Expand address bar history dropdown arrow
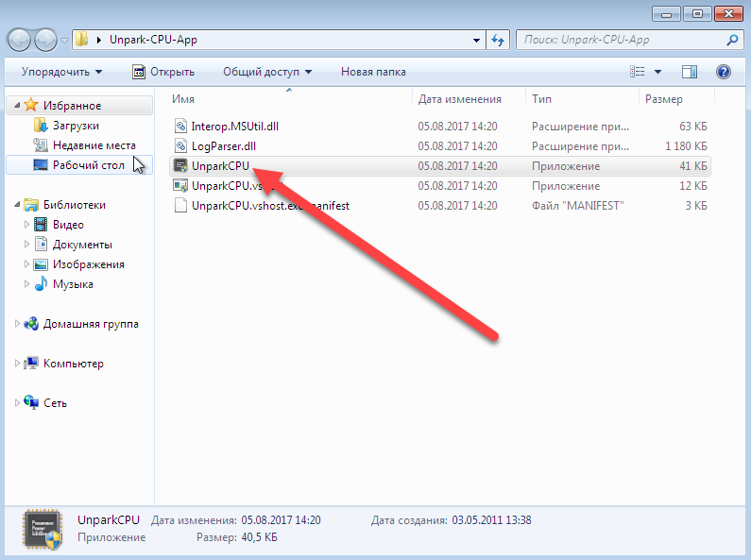The width and height of the screenshot is (751, 560). click(476, 41)
